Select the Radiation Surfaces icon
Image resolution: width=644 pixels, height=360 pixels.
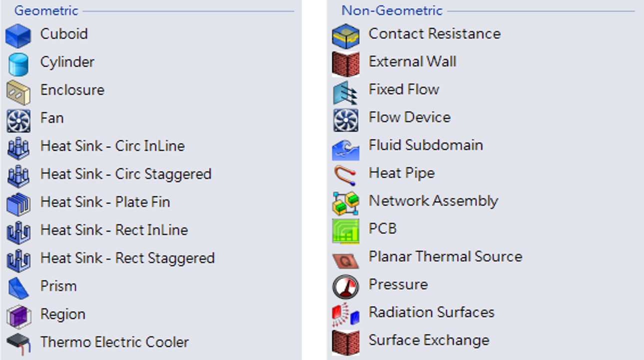pos(346,314)
